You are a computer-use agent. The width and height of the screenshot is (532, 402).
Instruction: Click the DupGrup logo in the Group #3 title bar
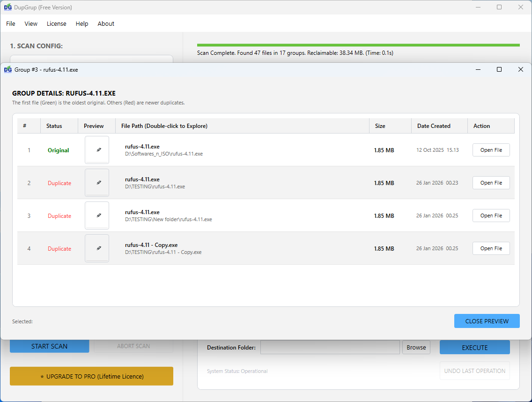7,69
